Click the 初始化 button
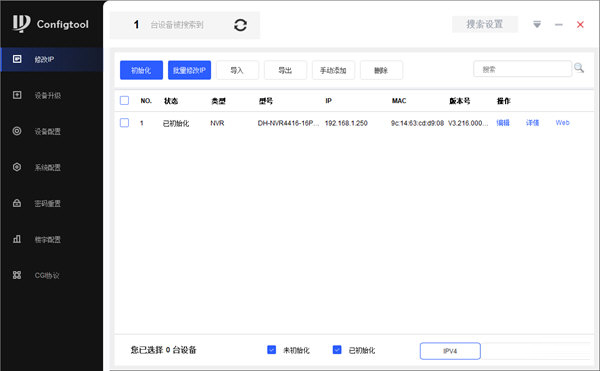 pos(141,70)
